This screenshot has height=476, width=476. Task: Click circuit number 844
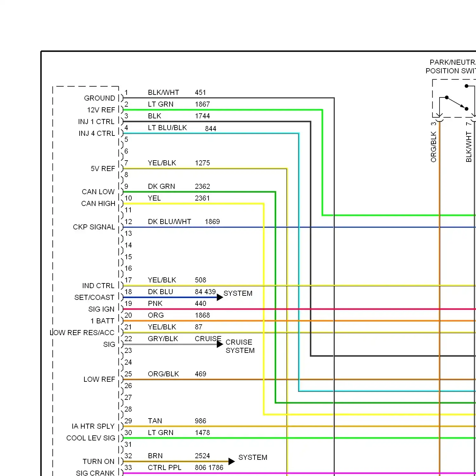pyautogui.click(x=210, y=129)
